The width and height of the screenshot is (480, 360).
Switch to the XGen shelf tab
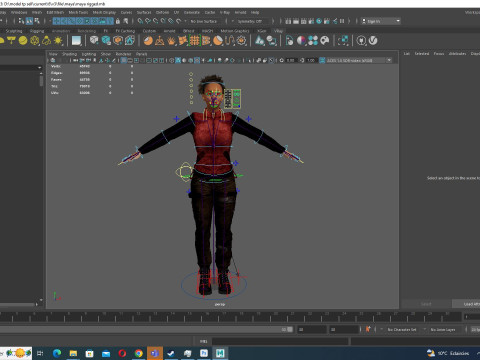[262, 31]
